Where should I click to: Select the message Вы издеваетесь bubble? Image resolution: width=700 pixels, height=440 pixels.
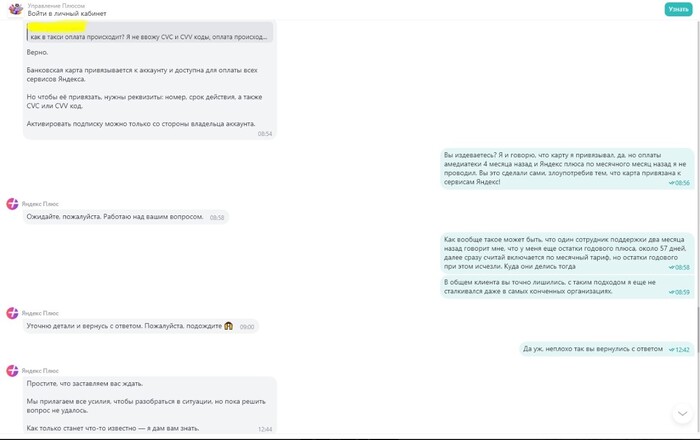coord(567,169)
